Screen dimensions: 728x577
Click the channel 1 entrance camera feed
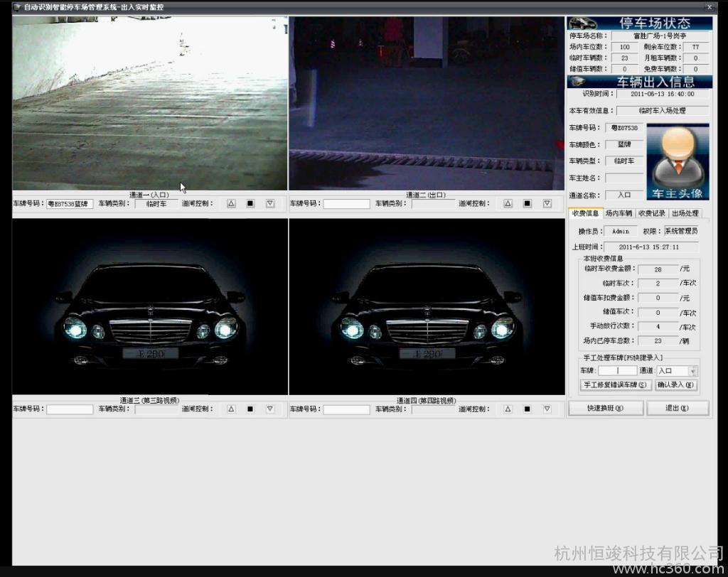coord(150,103)
